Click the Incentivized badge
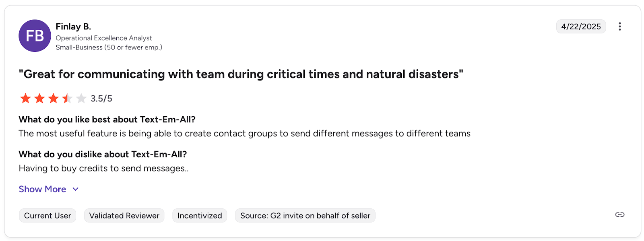Screen dimensions: 644x241 point(200,216)
